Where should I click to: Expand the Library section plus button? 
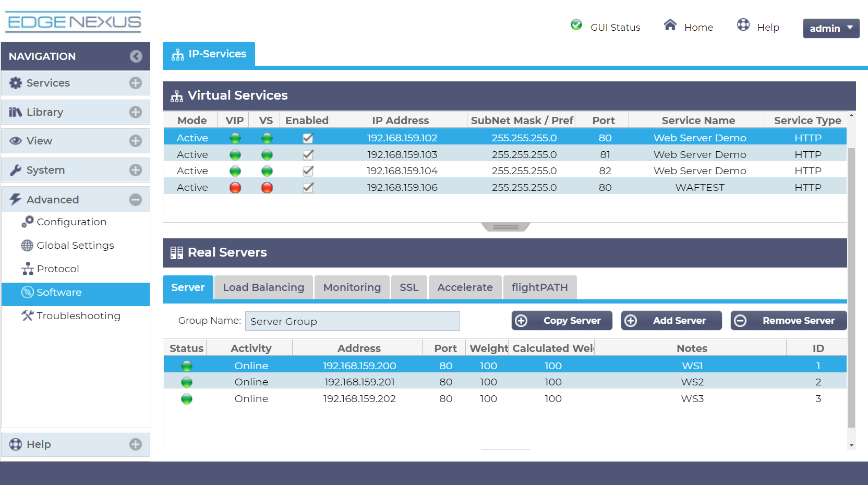coord(136,112)
